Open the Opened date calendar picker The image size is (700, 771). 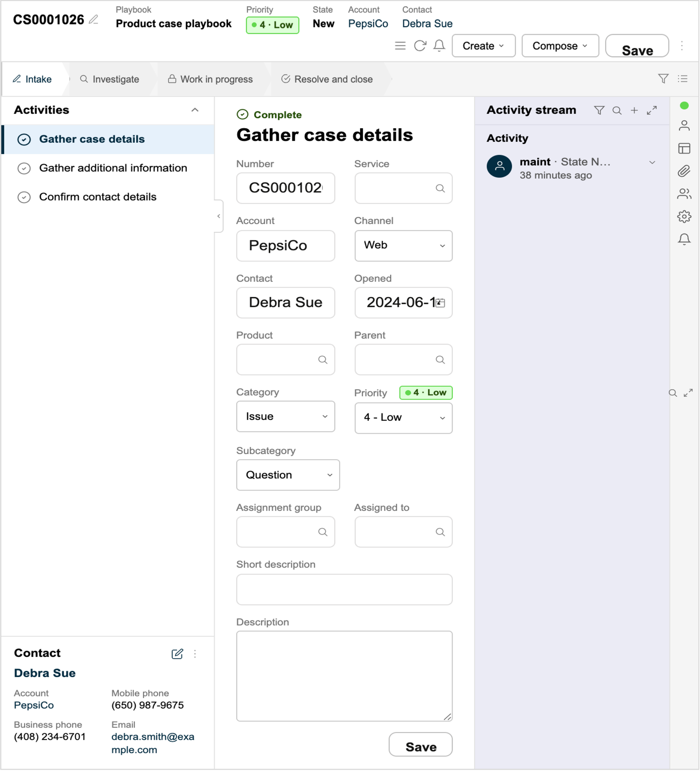point(440,303)
